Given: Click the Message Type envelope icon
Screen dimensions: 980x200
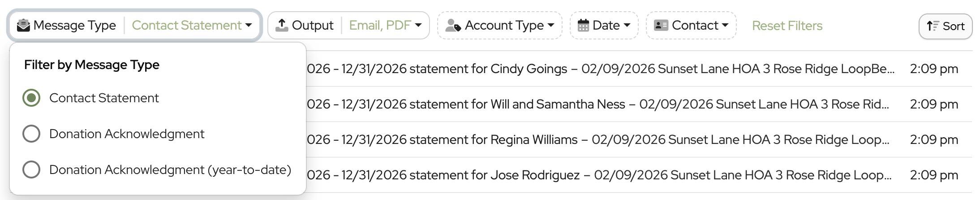Looking at the screenshot, I should [23, 26].
